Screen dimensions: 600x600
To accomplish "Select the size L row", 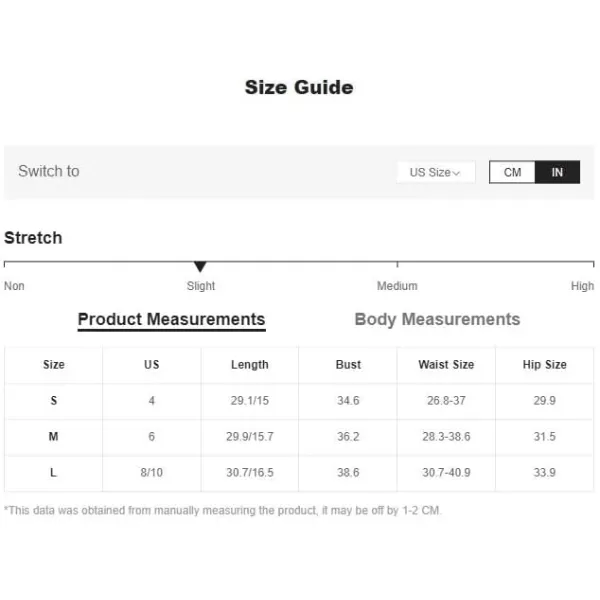I will (x=299, y=473).
